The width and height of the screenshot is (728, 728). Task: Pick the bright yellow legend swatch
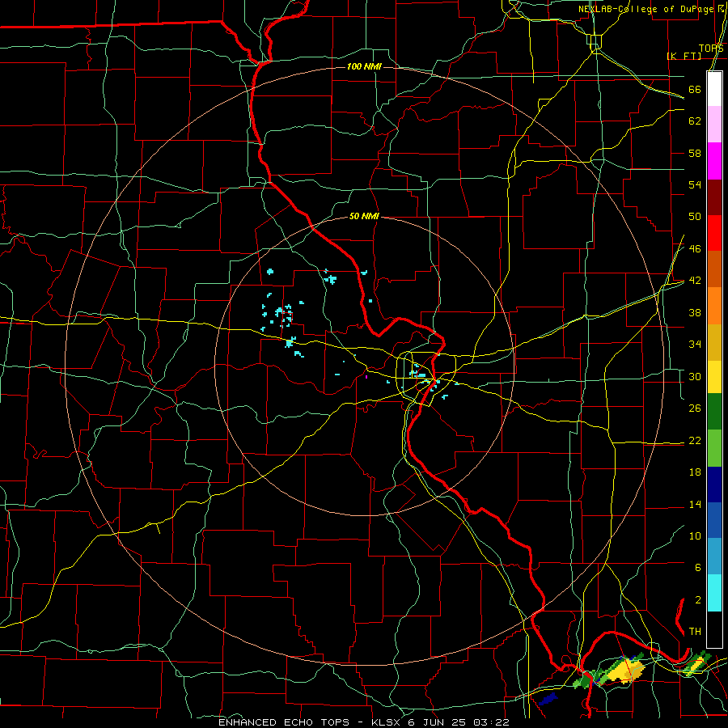tap(714, 377)
